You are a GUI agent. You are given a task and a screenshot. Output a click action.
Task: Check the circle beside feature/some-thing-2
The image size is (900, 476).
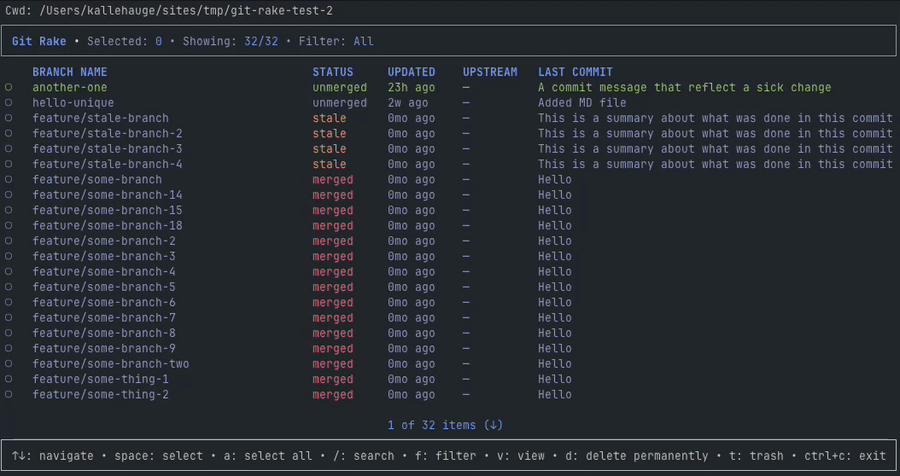point(9,395)
